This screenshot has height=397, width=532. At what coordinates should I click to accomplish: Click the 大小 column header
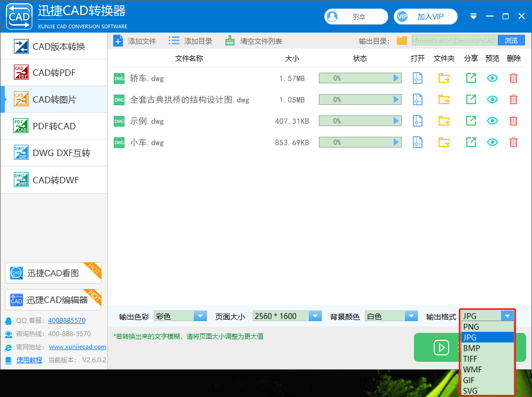[x=292, y=58]
